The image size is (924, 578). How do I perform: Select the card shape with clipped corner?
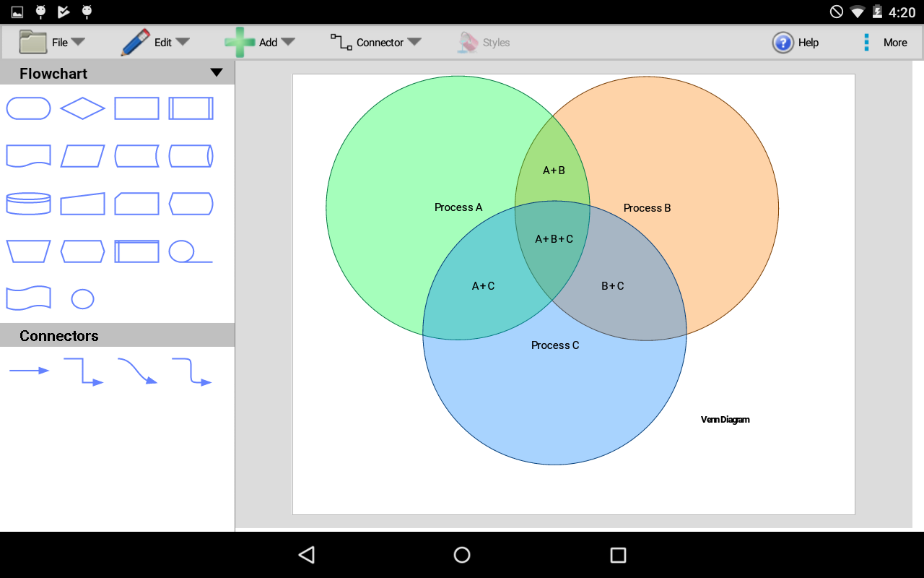coord(137,204)
